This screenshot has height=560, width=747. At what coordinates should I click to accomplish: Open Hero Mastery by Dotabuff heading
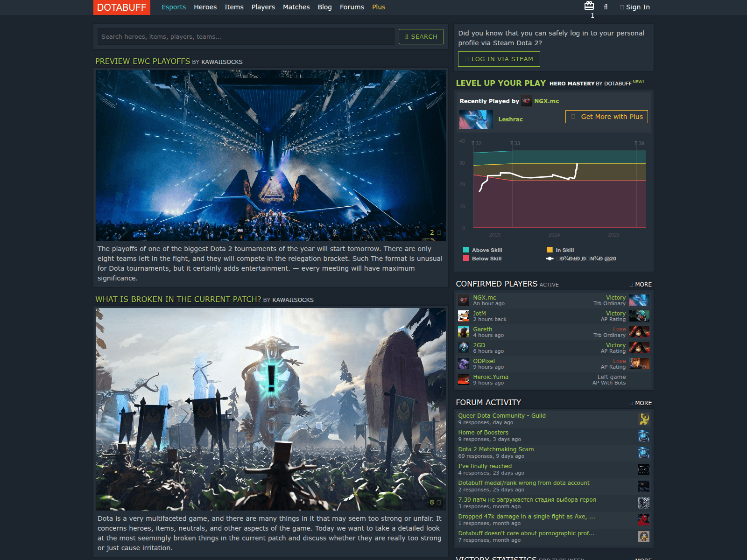[590, 84]
